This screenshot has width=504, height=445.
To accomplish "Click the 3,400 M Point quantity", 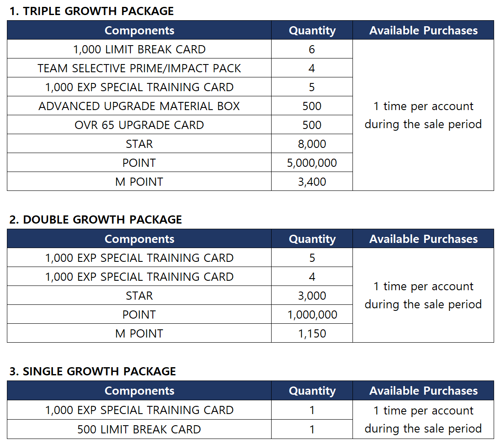I will click(312, 182).
